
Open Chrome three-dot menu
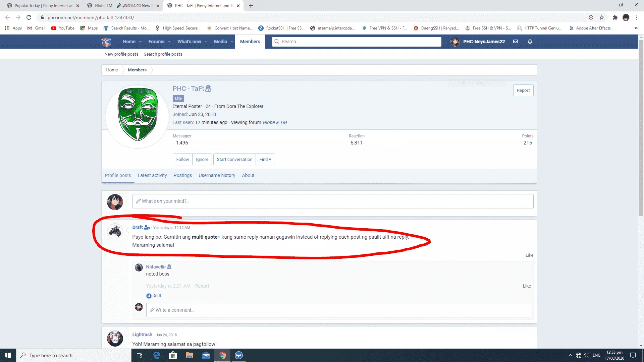(x=637, y=17)
